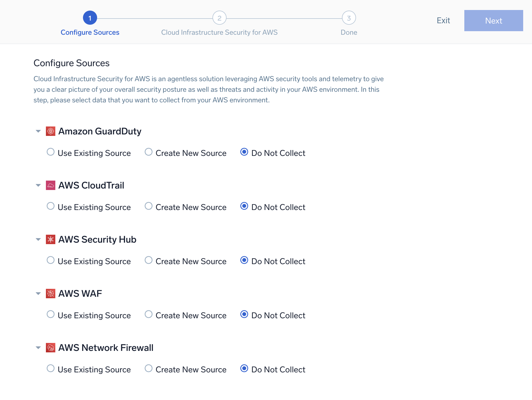This screenshot has width=532, height=400.
Task: Click the Amazon GuardDuty service icon
Action: (x=51, y=131)
